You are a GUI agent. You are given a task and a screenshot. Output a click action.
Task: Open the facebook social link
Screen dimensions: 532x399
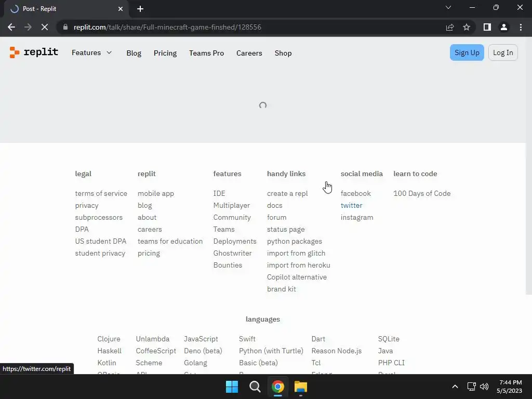(355, 193)
